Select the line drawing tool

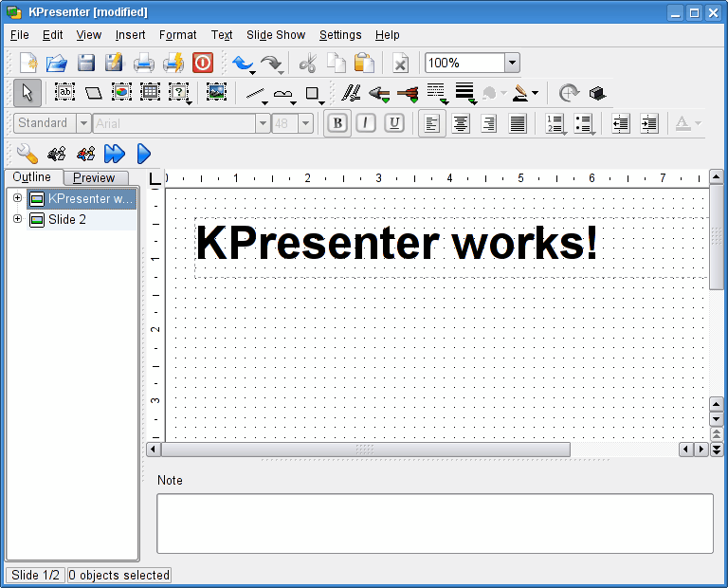coord(255,93)
